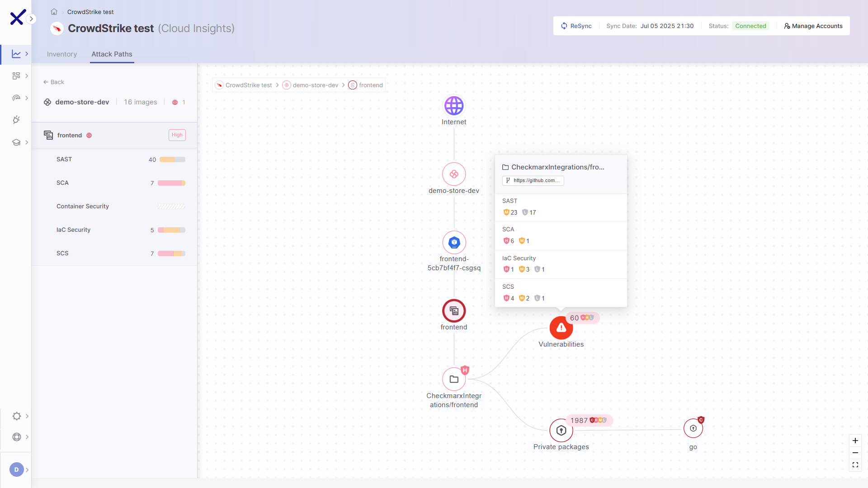Click the github.com repository link chip

point(533,180)
